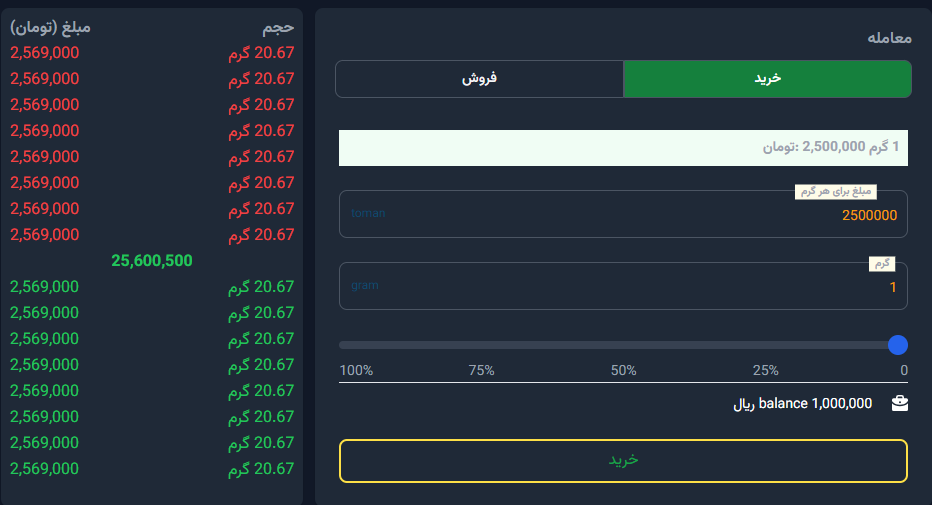
Task: Select the bottom-most green buy order row
Action: [x=152, y=468]
